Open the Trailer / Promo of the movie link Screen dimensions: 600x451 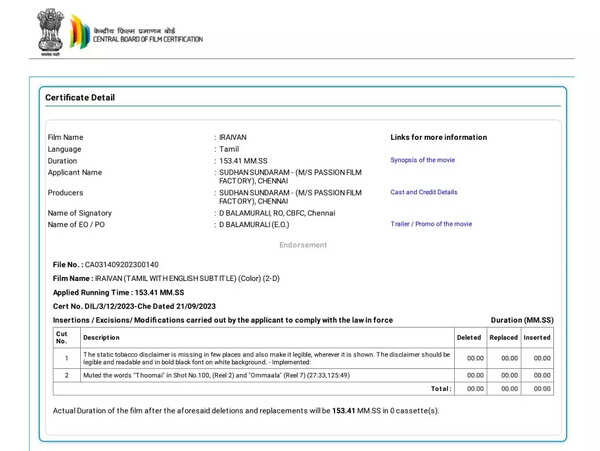[x=431, y=224]
